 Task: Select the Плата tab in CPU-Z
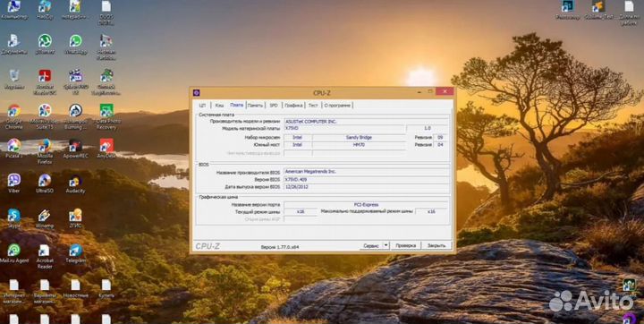[x=236, y=105]
